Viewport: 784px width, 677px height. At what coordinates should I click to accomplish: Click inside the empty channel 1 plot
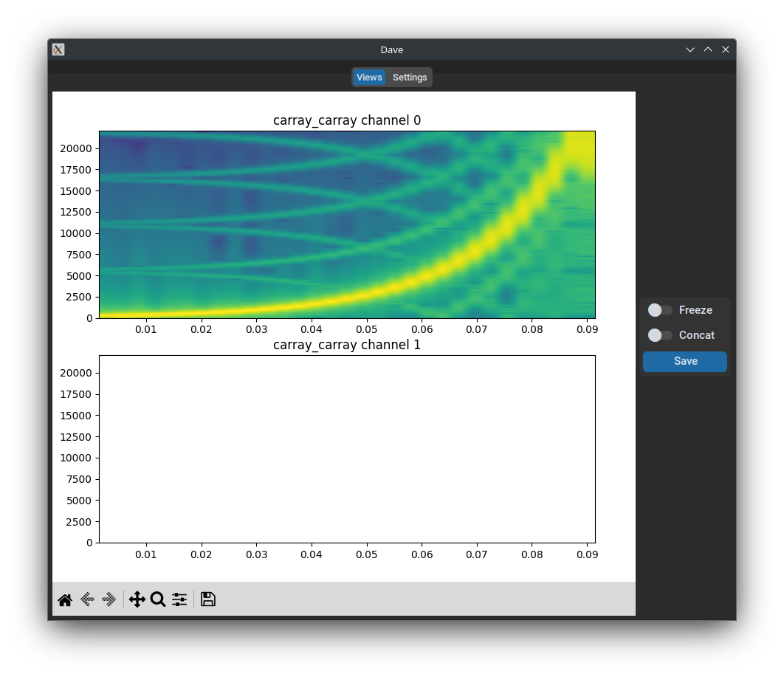coord(347,449)
